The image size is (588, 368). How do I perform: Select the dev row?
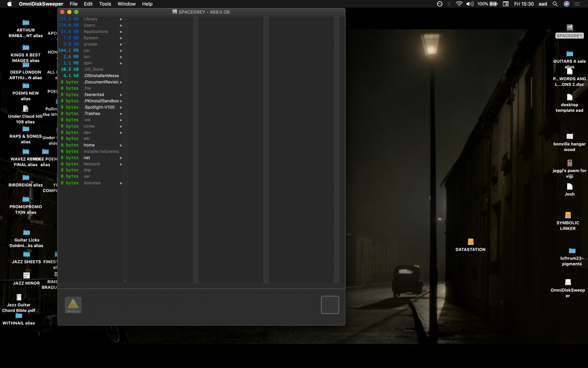click(90, 132)
